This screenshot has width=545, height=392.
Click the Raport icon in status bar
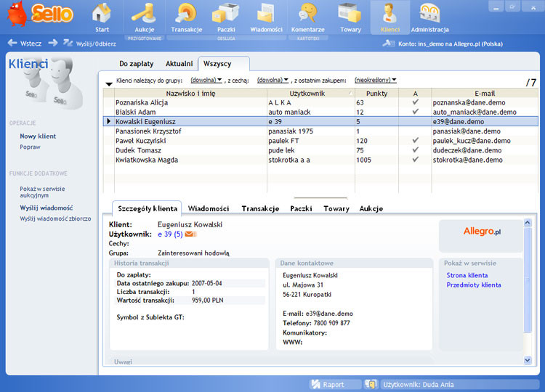(315, 384)
